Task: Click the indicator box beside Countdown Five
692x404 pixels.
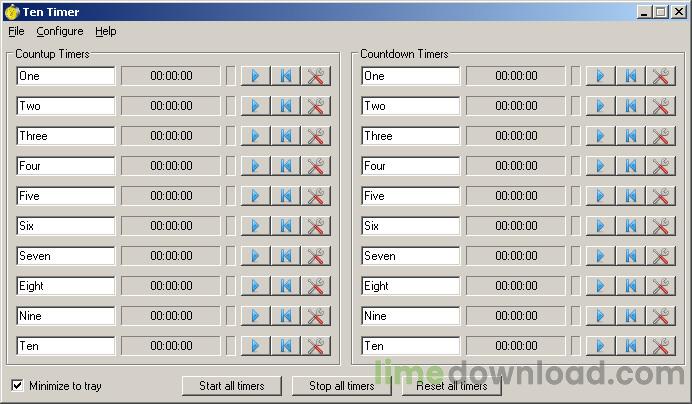Action: point(575,196)
